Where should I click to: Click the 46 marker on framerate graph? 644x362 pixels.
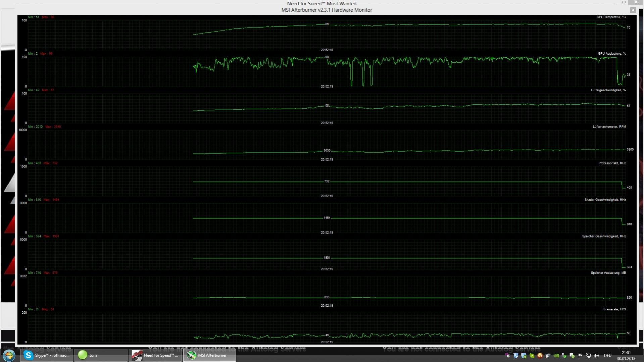click(x=327, y=335)
